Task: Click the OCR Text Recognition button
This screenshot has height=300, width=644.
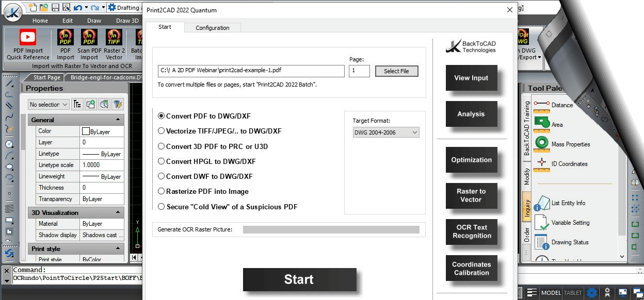Action: 471,231
